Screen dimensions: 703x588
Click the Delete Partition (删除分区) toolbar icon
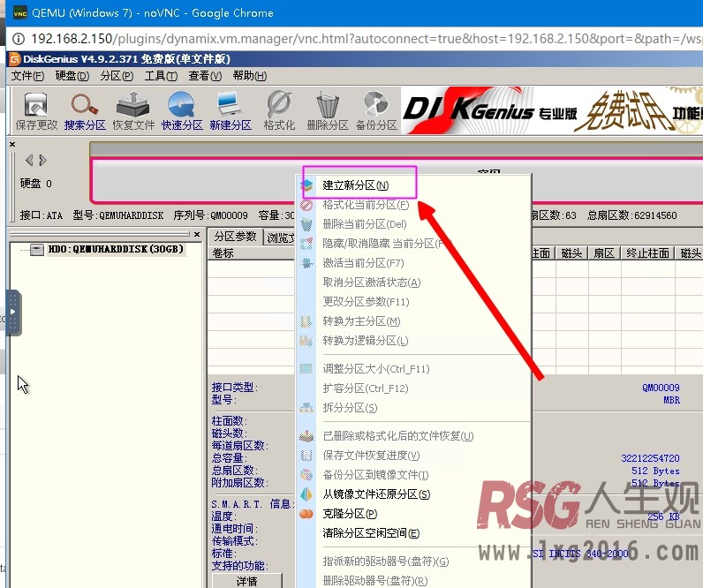[328, 111]
